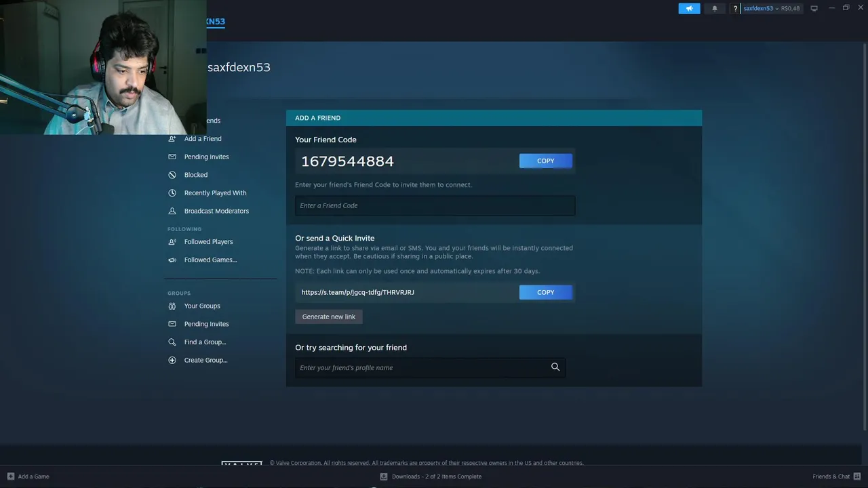Screen dimensions: 868x488
Task: Click the Valve logo in the footer
Action: click(241, 464)
